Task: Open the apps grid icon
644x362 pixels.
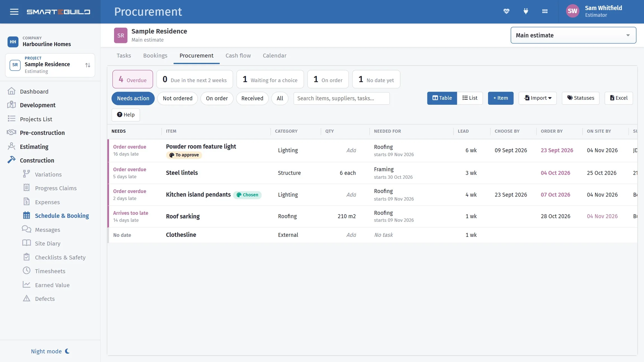Action: [545, 11]
